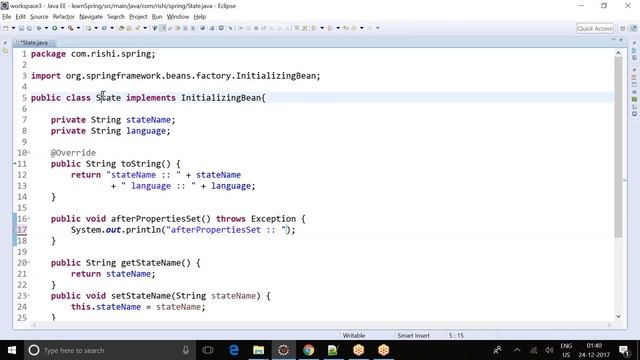
Task: Open the Source menu
Action: point(39,17)
